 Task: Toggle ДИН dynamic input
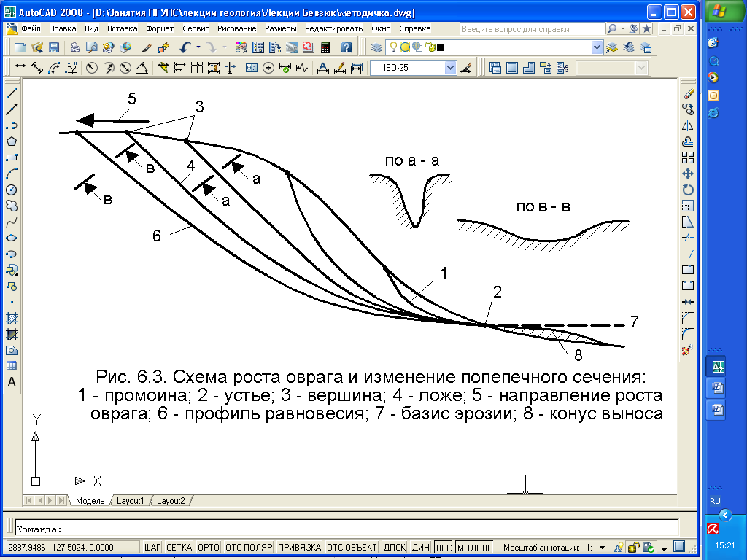click(421, 547)
